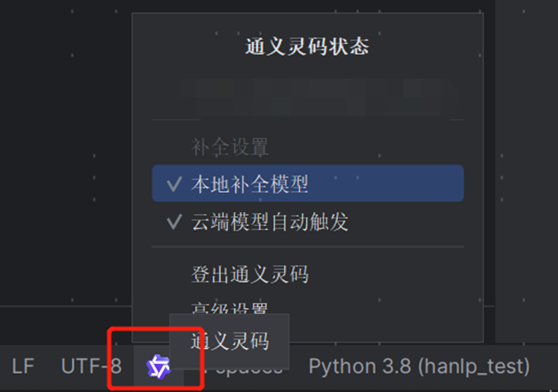Click the Tongyi Lingma status bar icon
This screenshot has width=558, height=392.
pyautogui.click(x=159, y=367)
